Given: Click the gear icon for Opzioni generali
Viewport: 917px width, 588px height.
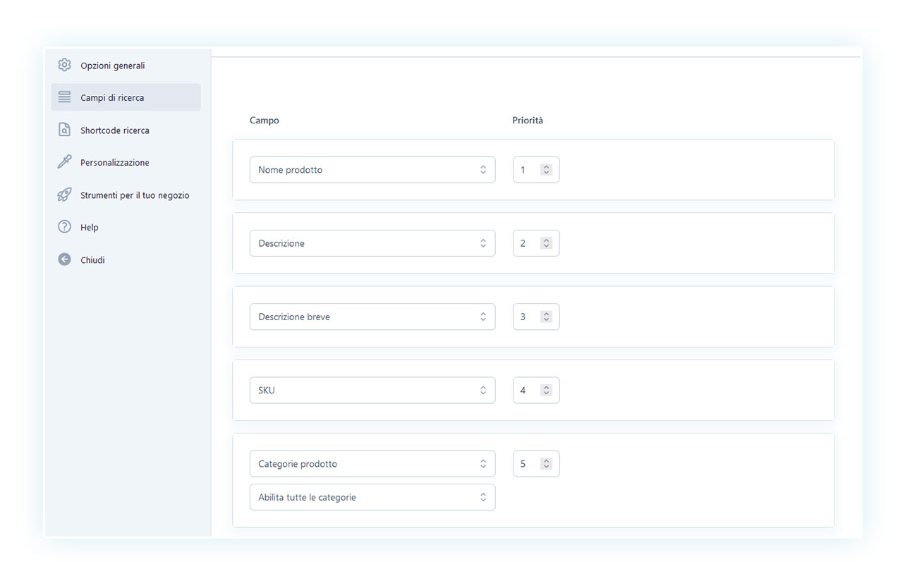Looking at the screenshot, I should [64, 65].
